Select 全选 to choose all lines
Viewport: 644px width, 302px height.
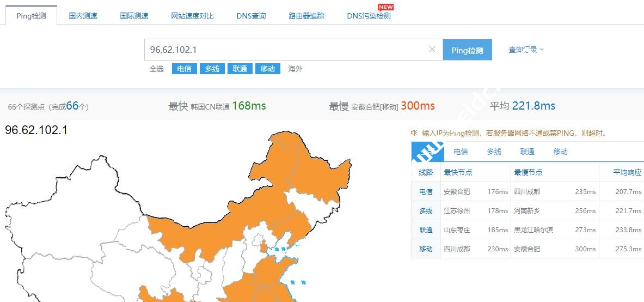point(156,69)
